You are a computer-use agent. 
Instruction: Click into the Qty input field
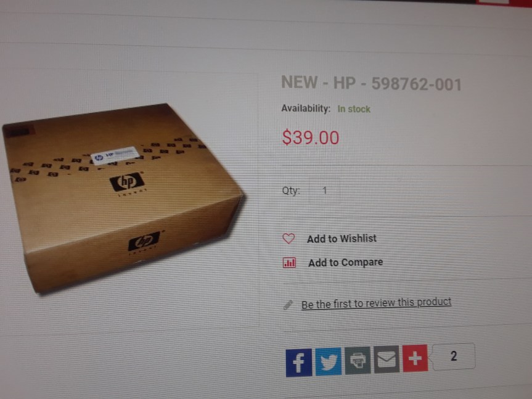tap(324, 191)
